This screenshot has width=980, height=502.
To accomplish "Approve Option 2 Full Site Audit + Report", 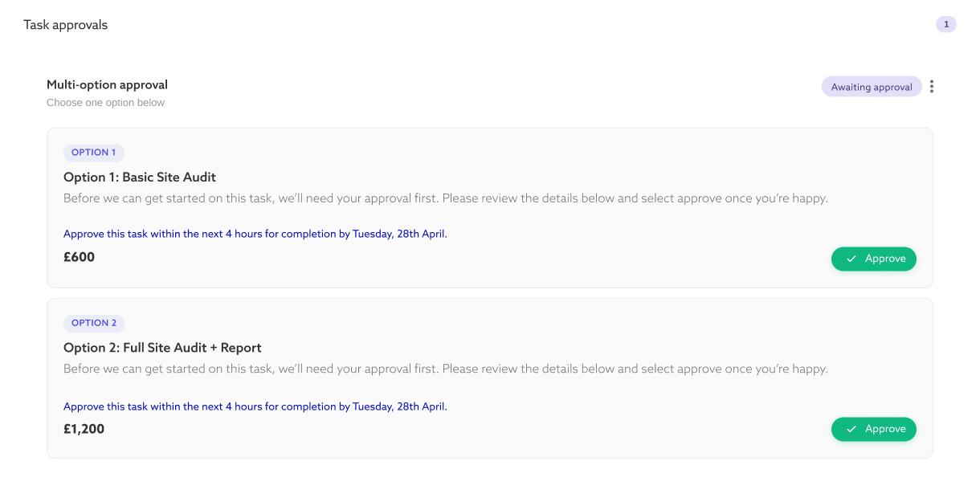I will 874,429.
